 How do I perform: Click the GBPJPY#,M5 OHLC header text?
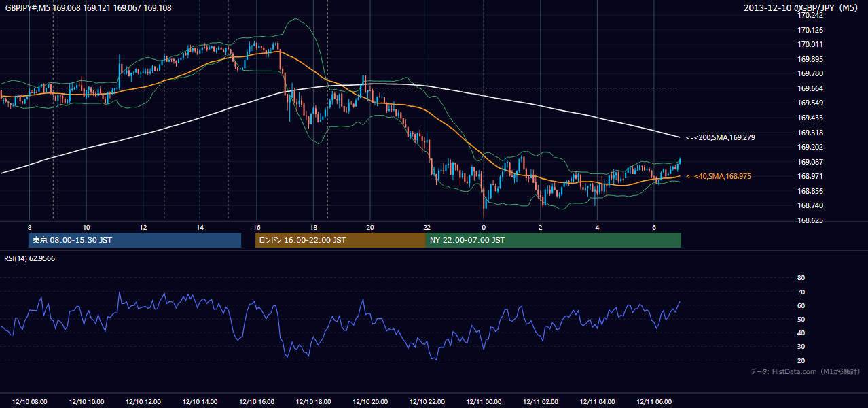(88, 8)
